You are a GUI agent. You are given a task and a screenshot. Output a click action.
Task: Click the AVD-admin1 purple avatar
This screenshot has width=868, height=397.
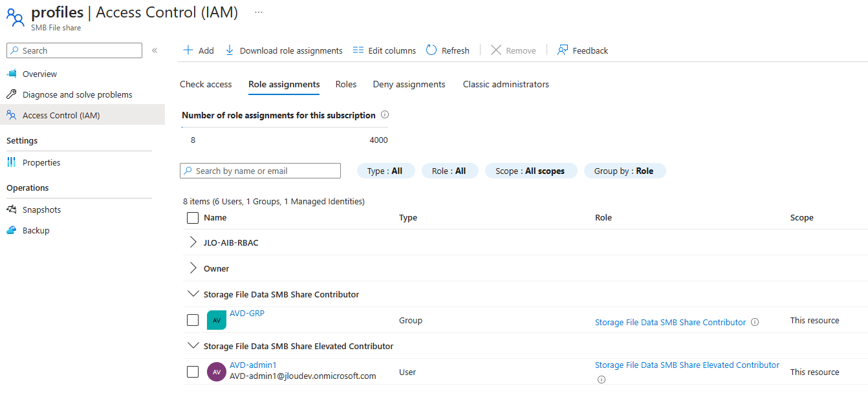point(217,372)
